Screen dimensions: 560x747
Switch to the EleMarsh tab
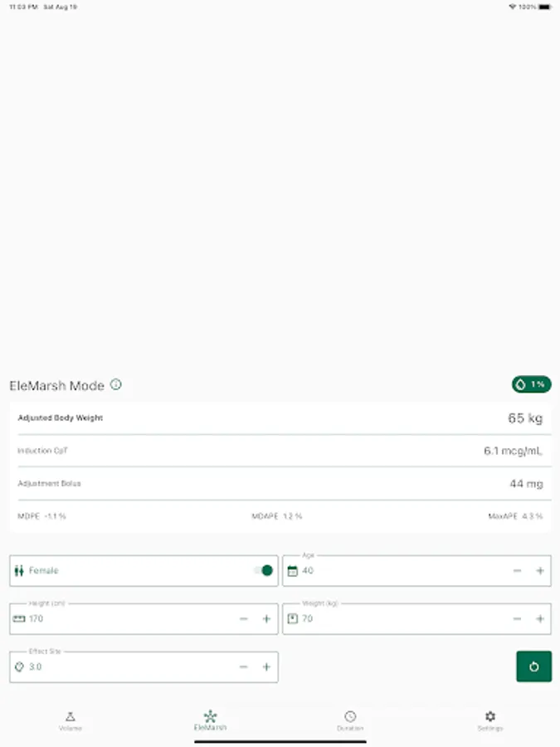click(x=210, y=720)
